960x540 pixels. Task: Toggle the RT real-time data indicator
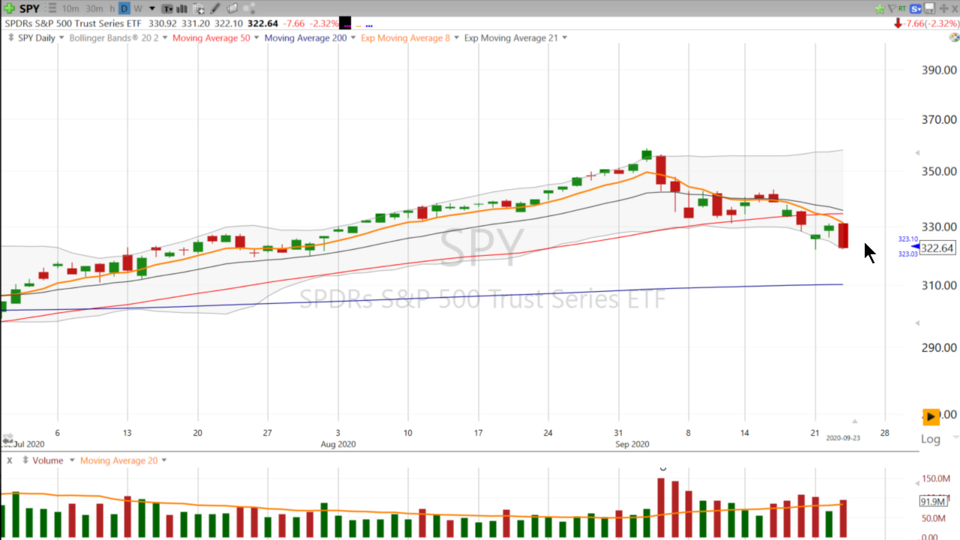[x=902, y=9]
